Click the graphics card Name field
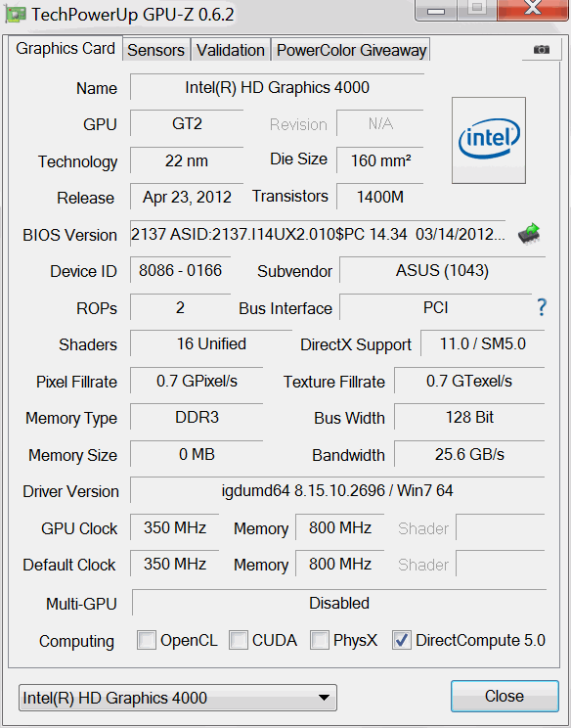 pos(277,87)
